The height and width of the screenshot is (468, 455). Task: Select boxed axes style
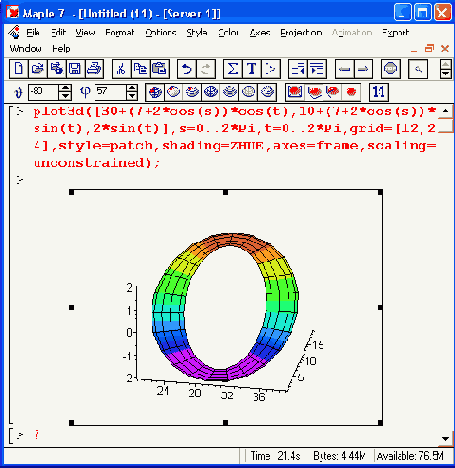[x=295, y=92]
